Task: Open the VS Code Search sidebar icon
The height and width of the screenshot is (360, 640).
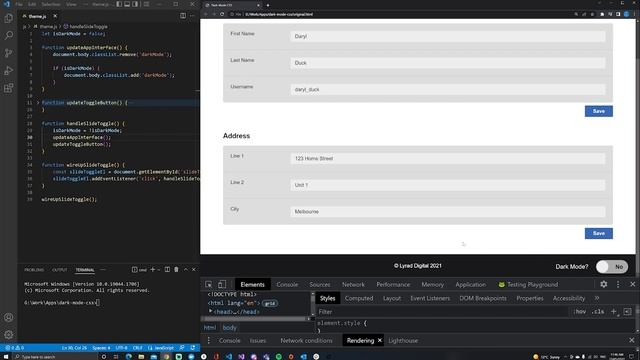Action: coord(8,36)
